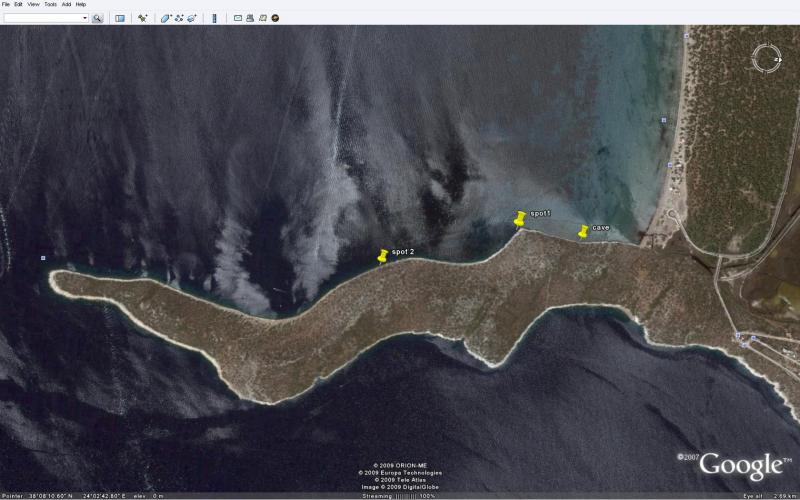The height and width of the screenshot is (500, 800).
Task: Click the View in Google Maps icon
Action: tap(262, 18)
